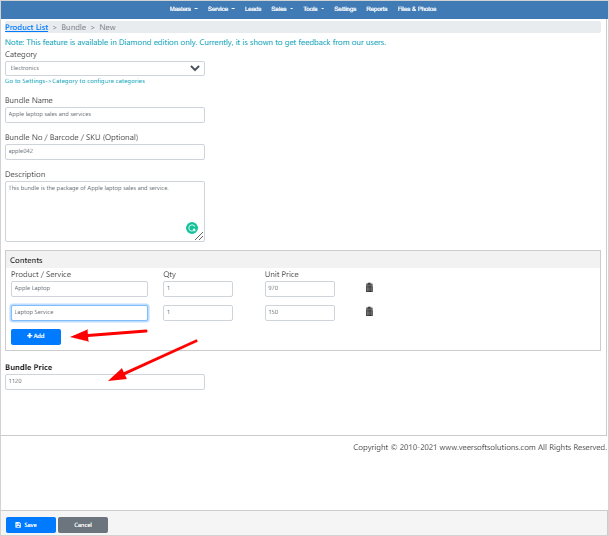The image size is (609, 536).
Task: Click the Settings->Category configure link
Action: (75, 81)
